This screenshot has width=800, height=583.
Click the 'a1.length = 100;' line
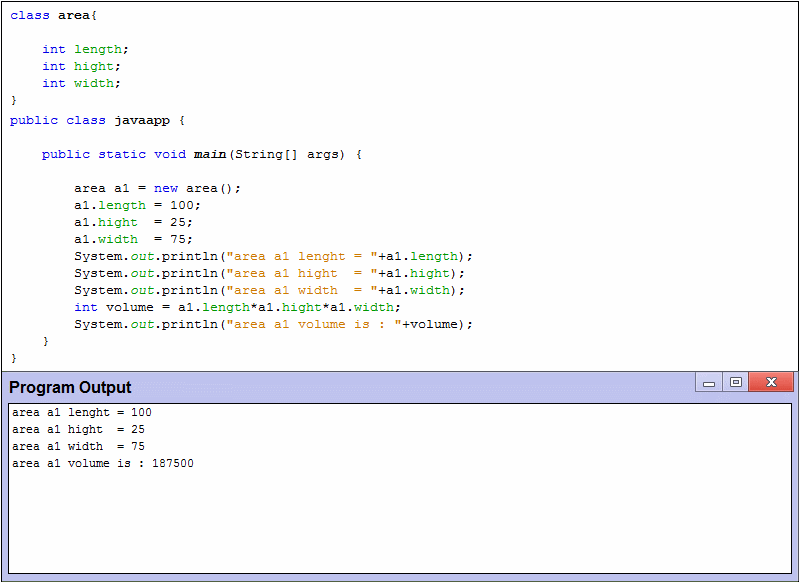pyautogui.click(x=137, y=206)
